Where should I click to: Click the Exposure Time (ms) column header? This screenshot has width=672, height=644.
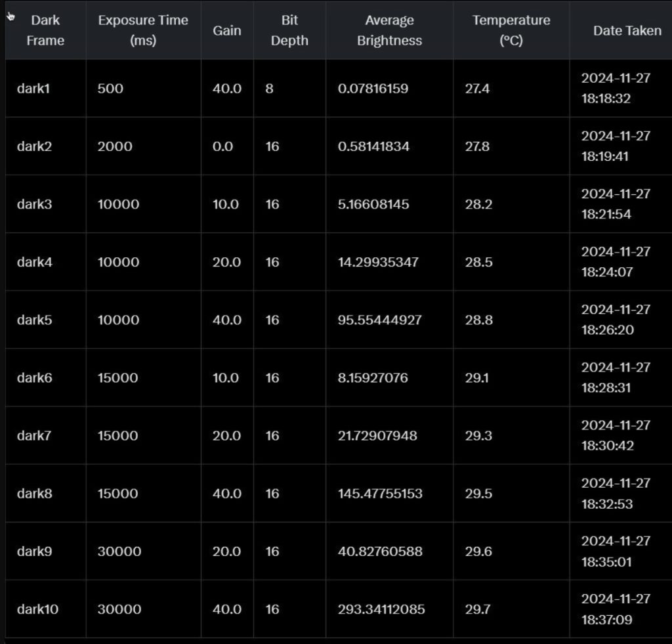pos(143,30)
